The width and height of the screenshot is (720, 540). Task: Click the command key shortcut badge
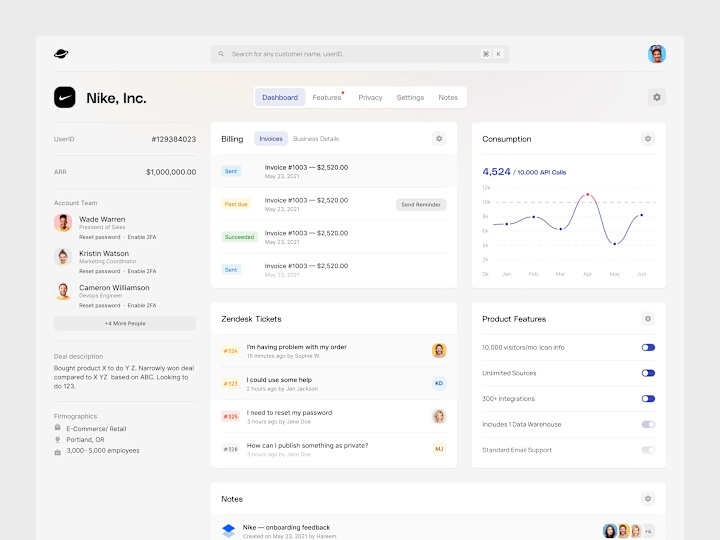pyautogui.click(x=486, y=54)
